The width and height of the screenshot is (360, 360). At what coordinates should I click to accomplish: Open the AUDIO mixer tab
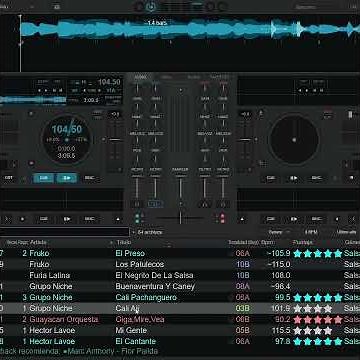pos(140,77)
